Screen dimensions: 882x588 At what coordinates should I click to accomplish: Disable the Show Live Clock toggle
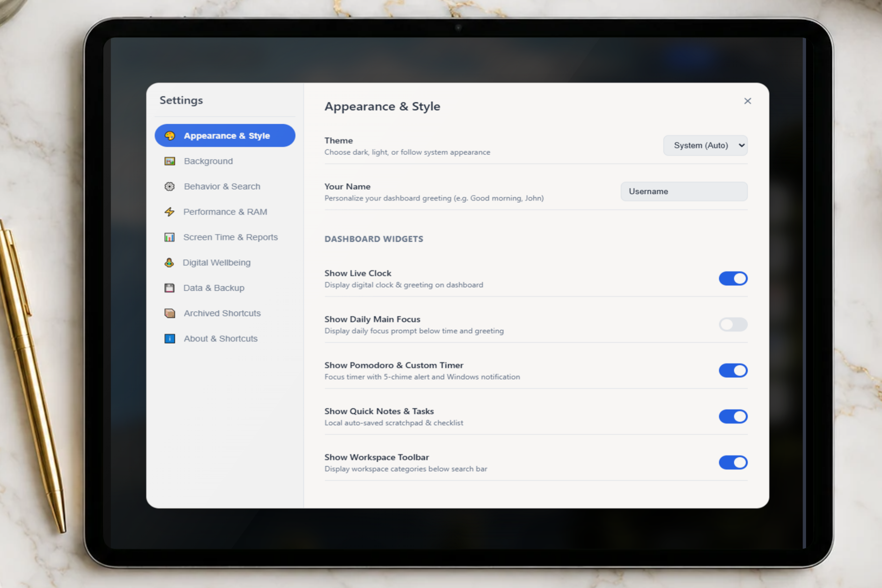pos(733,279)
